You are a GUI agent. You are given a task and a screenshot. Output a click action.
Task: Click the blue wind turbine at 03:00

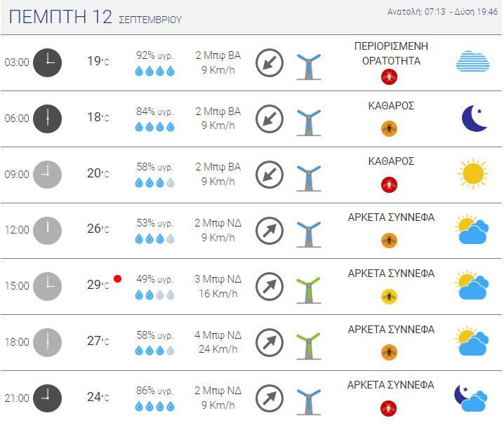tap(309, 67)
